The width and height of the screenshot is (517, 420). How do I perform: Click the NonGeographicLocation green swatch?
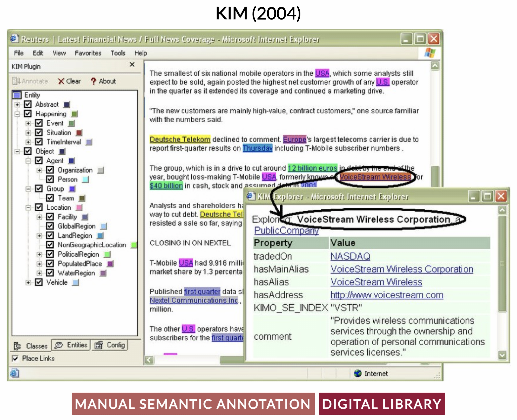pos(134,245)
